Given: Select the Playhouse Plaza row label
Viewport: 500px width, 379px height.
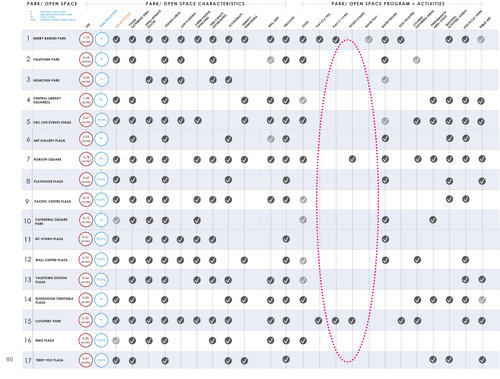Looking at the screenshot, I should [49, 181].
